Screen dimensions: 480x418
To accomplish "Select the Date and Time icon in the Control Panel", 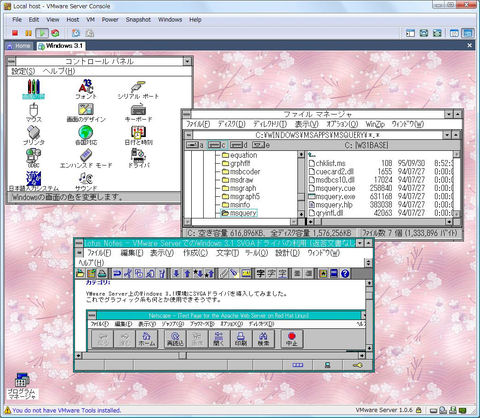I will coord(138,135).
